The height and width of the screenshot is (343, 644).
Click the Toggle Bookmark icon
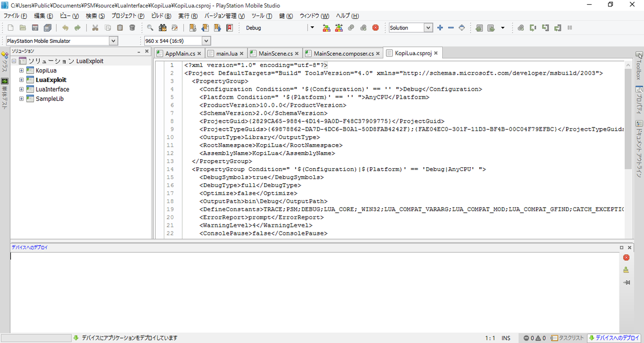(x=193, y=28)
